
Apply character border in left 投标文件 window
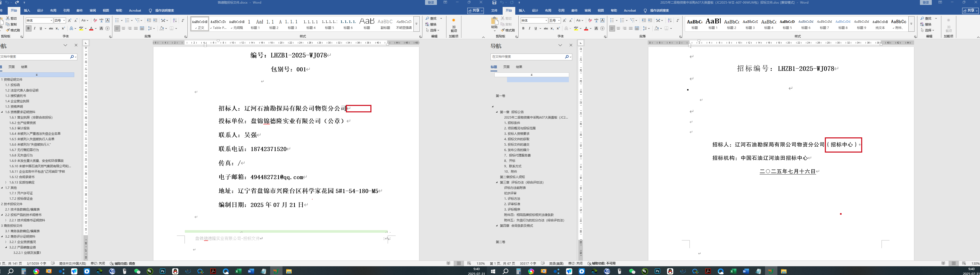tap(108, 21)
